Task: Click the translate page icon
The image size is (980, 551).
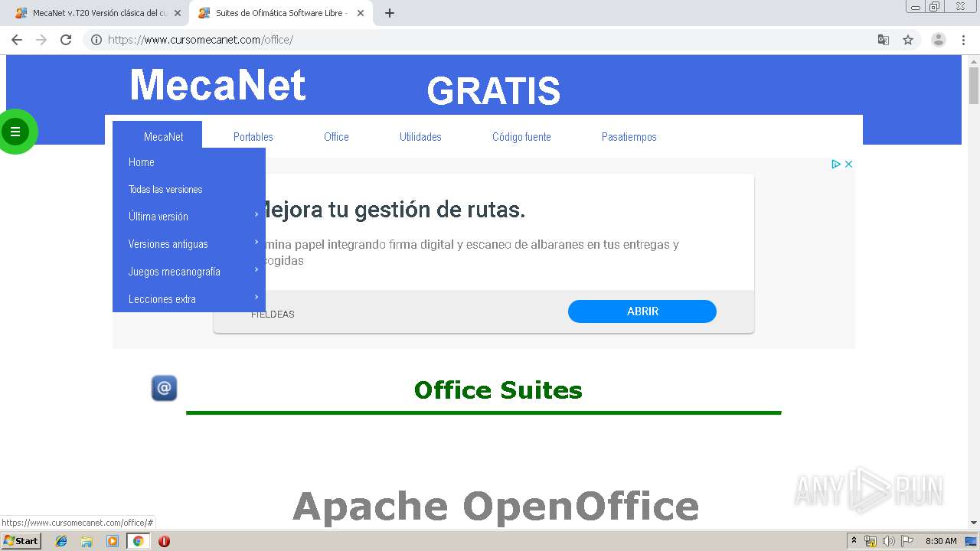Action: (x=883, y=40)
